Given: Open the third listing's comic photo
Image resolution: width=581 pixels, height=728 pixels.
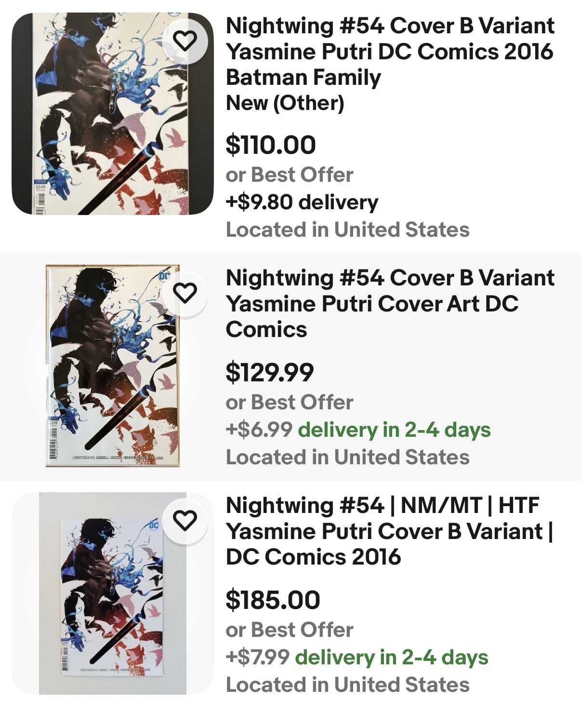Looking at the screenshot, I should (112, 598).
